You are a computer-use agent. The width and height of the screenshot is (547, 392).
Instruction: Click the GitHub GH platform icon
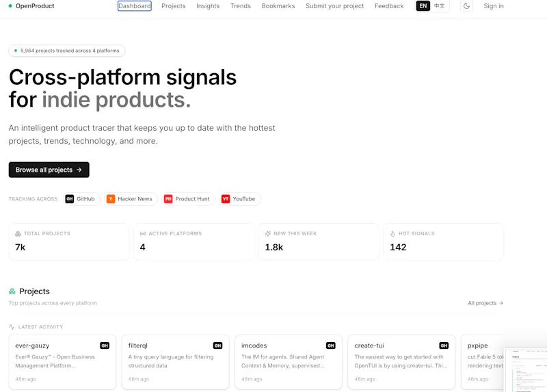70,199
